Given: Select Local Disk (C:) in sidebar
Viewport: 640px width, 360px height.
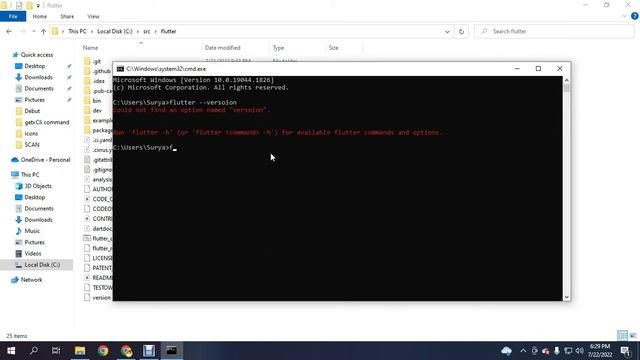Looking at the screenshot, I should pyautogui.click(x=42, y=265).
